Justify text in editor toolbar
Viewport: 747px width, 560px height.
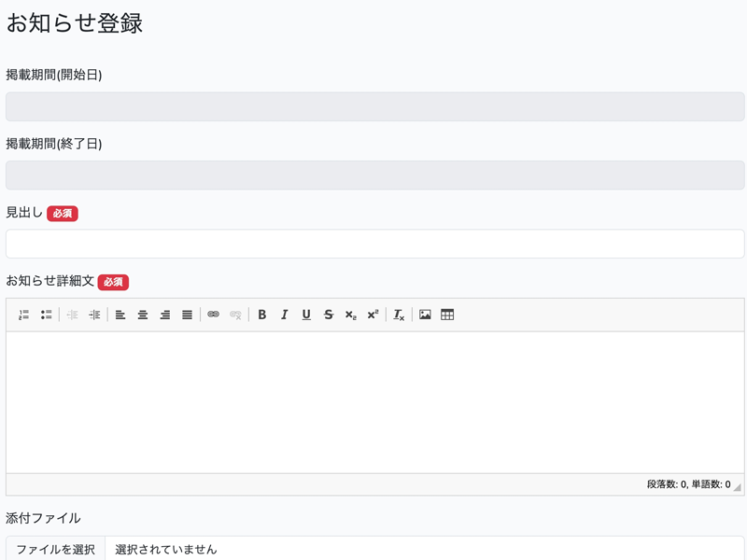(x=187, y=315)
